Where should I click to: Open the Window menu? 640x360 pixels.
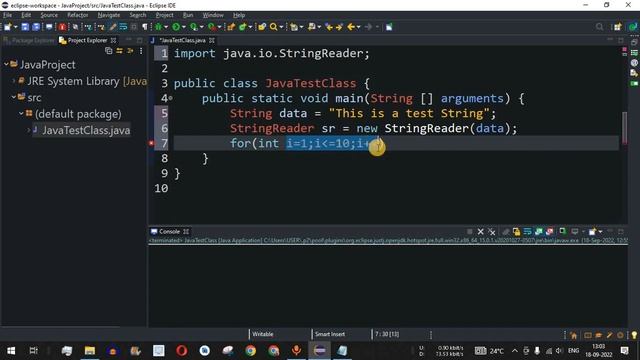pyautogui.click(x=213, y=15)
